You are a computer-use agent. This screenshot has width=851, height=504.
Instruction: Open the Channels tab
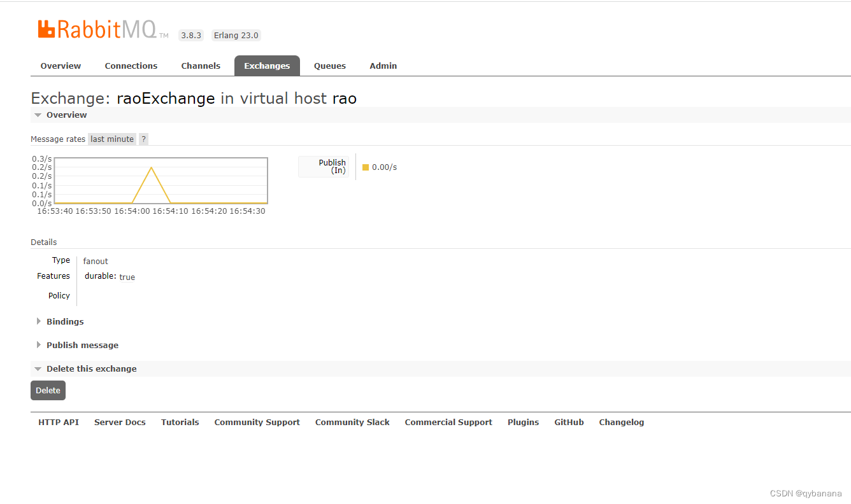point(201,66)
